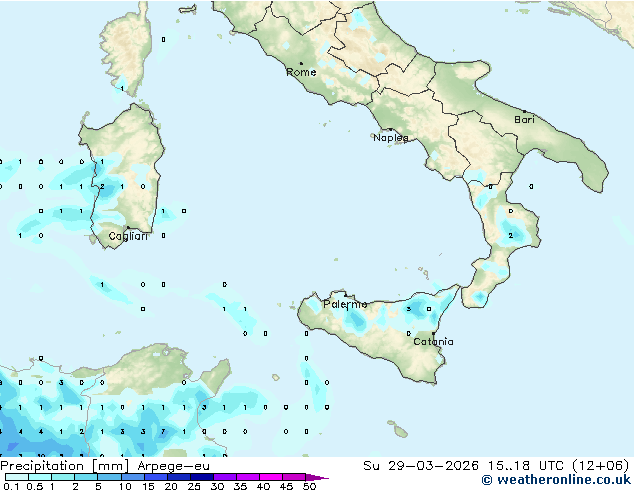Click the '0.1' legend scale value
Screen dimensions: 634x490
(11, 486)
